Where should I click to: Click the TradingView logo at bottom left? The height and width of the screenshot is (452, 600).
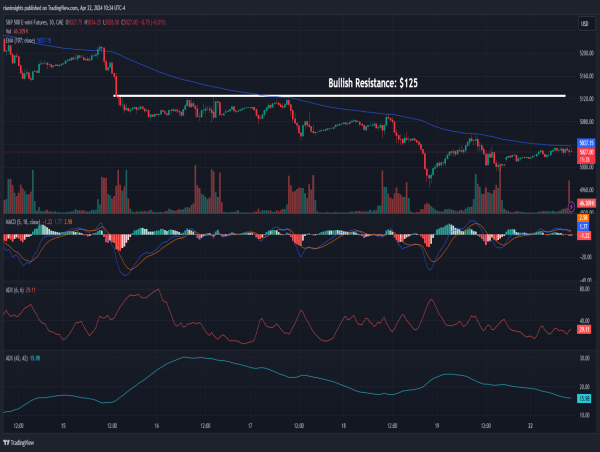(18, 443)
